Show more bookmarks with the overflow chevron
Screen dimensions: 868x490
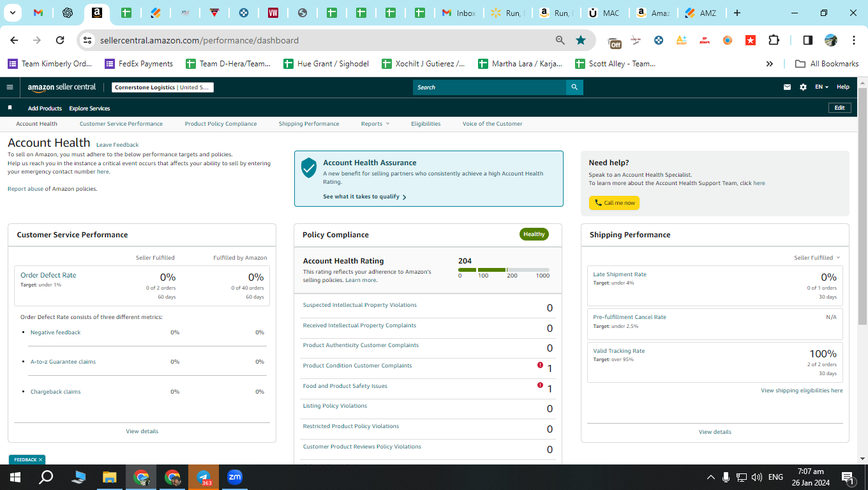pos(770,64)
